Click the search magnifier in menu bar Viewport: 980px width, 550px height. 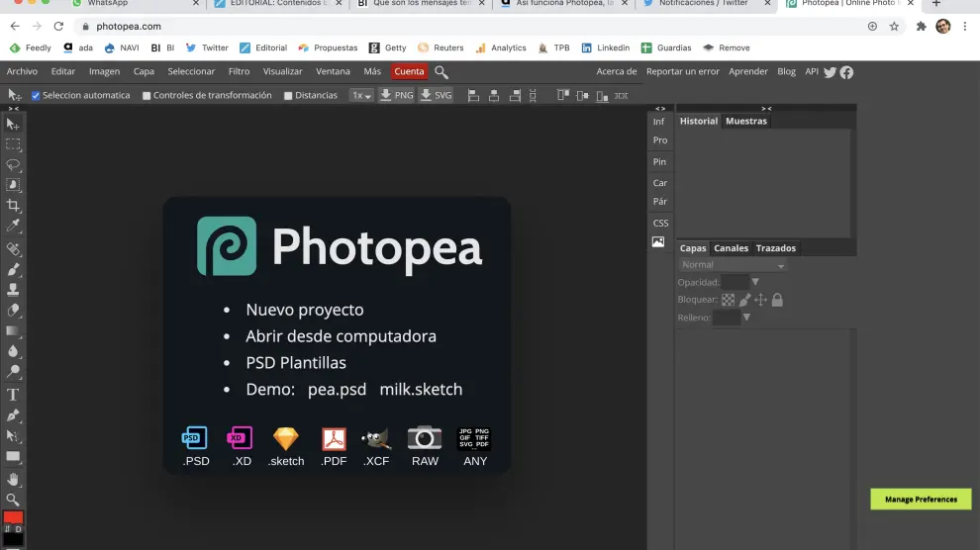441,72
